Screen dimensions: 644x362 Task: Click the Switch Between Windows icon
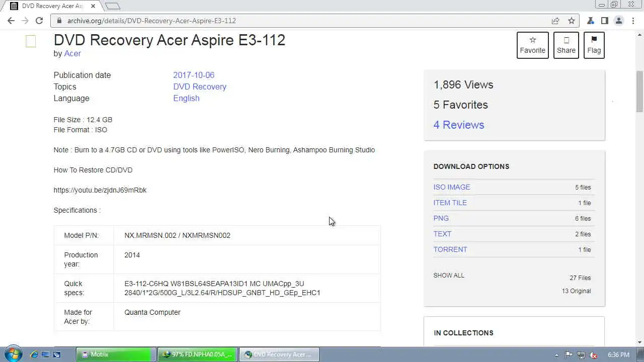57,354
